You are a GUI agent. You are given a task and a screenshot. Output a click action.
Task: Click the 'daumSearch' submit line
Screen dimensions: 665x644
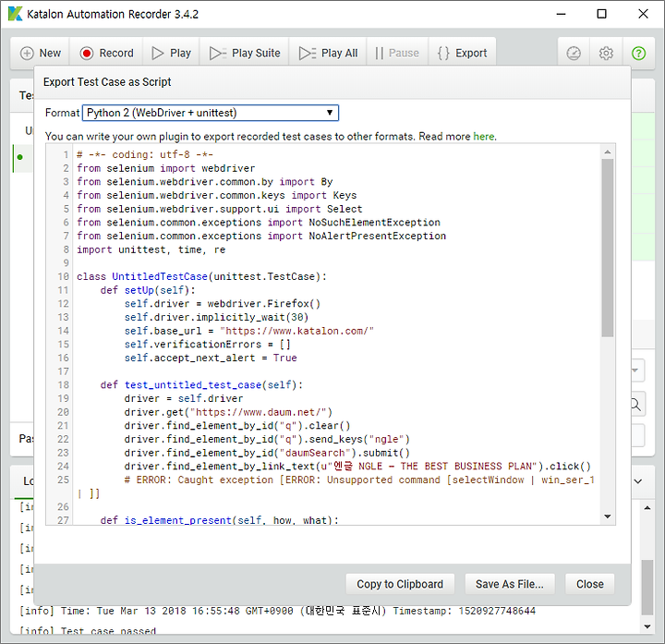click(x=267, y=453)
